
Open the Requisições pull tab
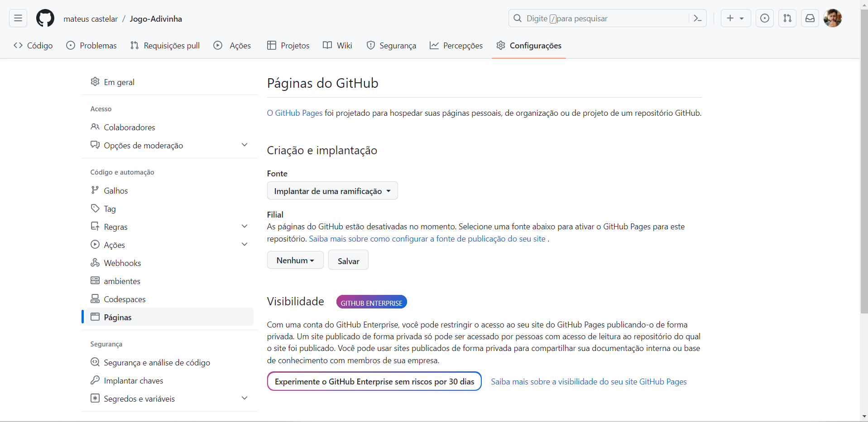click(165, 45)
